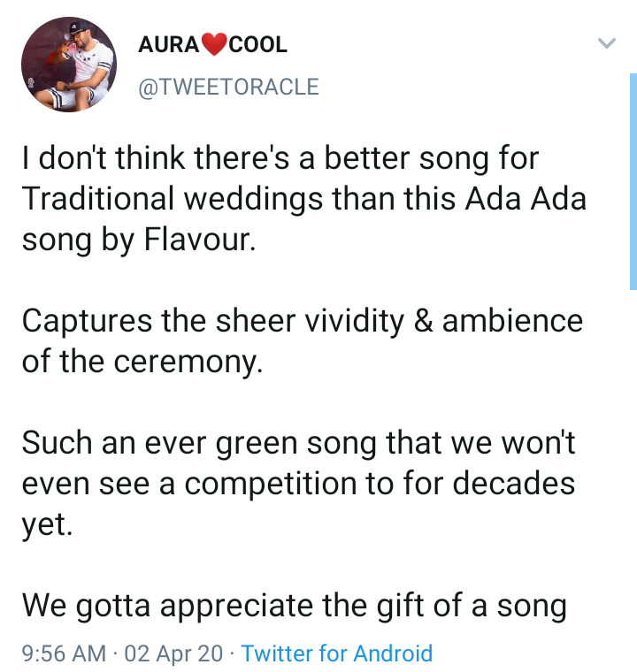The image size is (637, 672).
Task: Click the word "competition" in the tweet
Action: click(271, 485)
